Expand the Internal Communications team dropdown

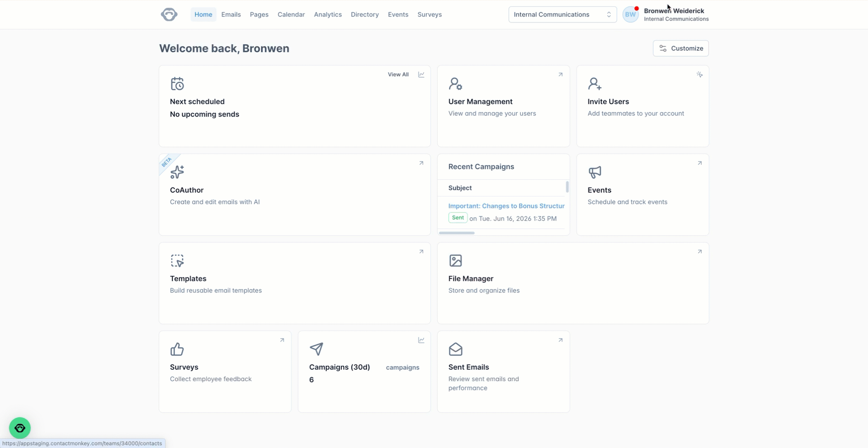[x=562, y=14]
